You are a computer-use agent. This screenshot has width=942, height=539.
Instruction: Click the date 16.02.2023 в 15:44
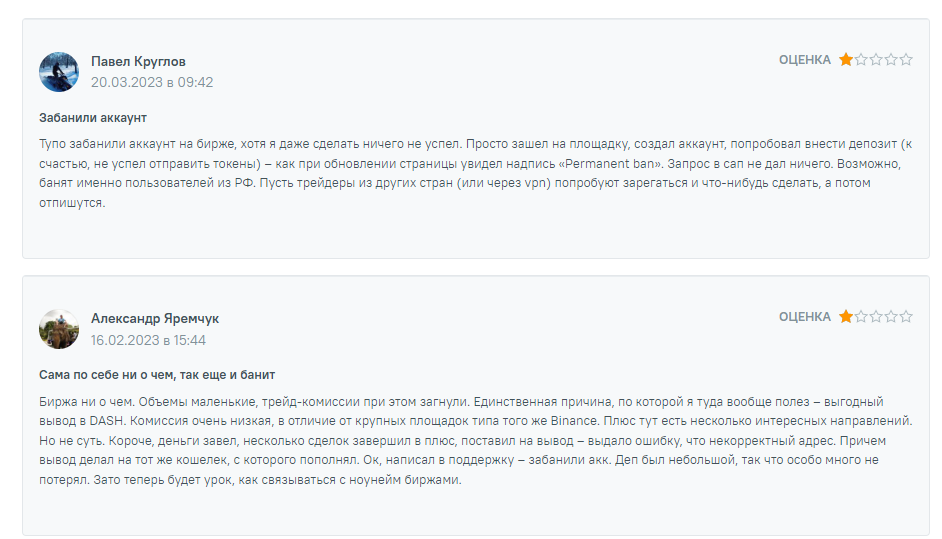click(148, 340)
